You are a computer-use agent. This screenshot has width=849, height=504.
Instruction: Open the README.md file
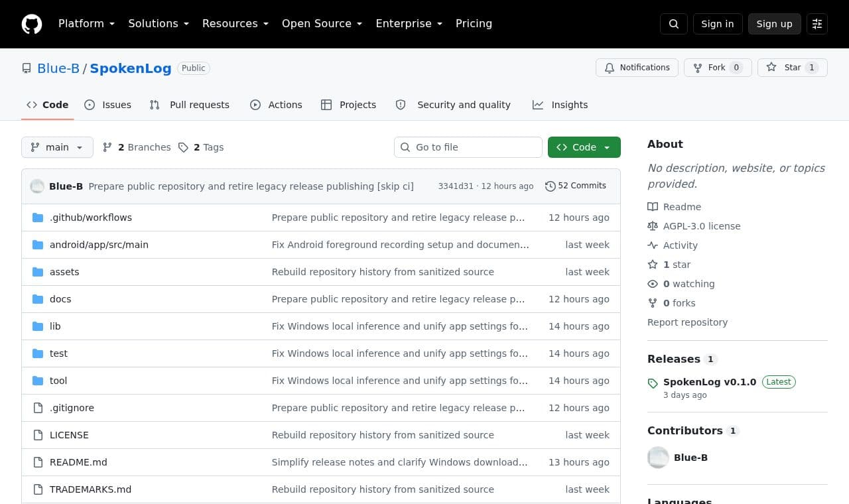[78, 462]
